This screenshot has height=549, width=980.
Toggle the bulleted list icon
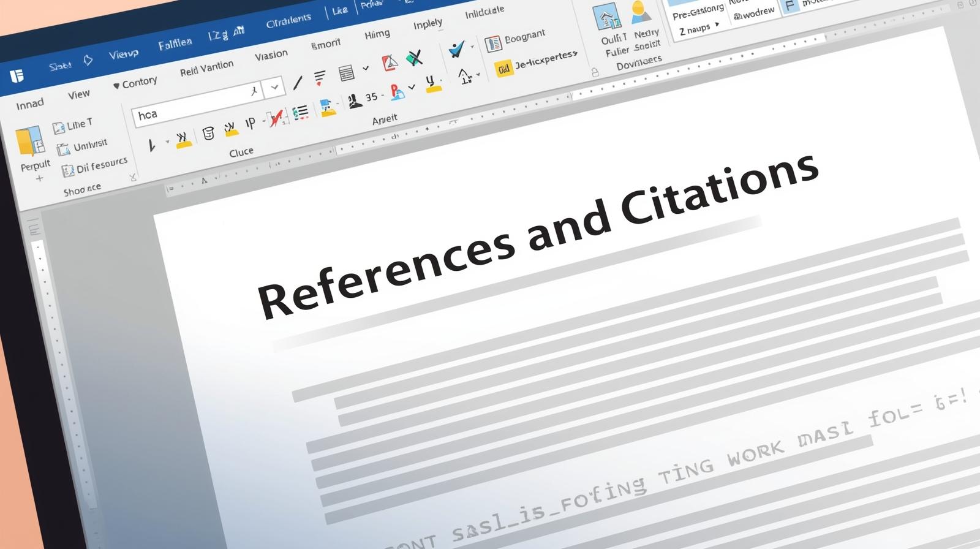coord(300,113)
